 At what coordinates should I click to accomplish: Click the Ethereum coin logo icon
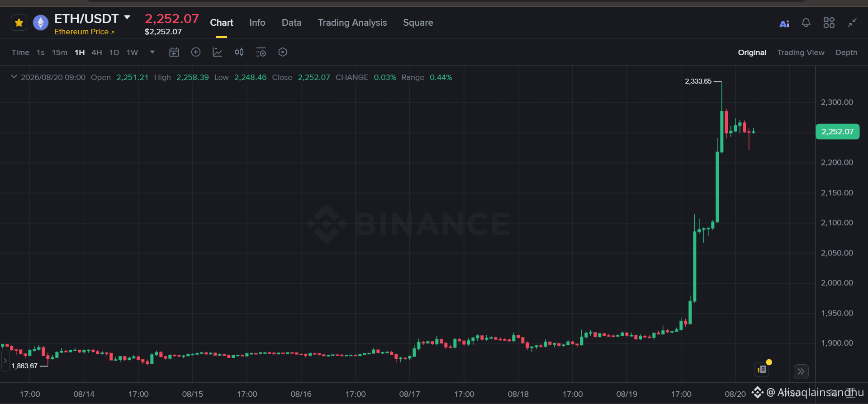(41, 23)
